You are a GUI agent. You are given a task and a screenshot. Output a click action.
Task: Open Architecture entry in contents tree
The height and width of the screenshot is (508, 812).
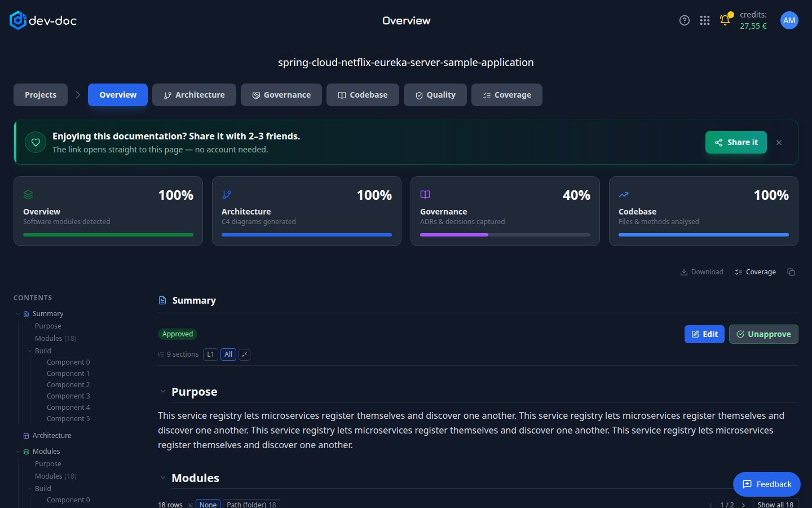tap(52, 436)
